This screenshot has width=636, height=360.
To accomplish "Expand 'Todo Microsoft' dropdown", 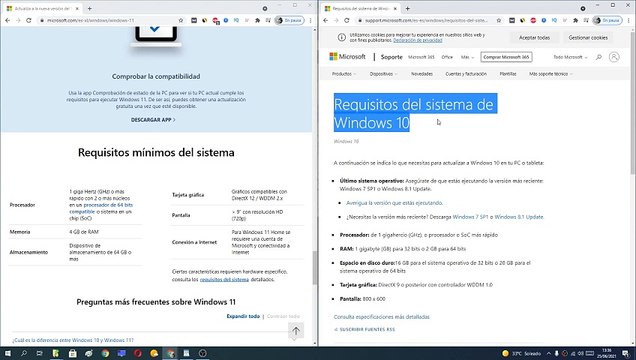I will point(570,57).
